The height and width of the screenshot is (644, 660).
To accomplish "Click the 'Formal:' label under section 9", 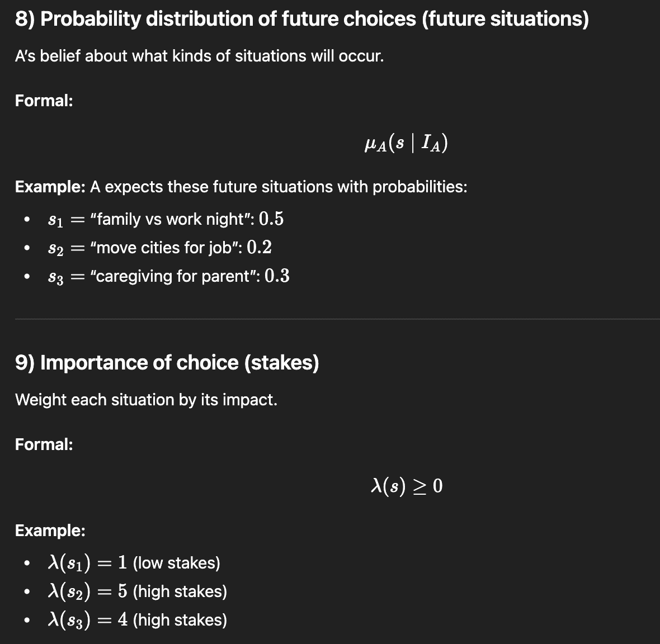I will click(44, 444).
